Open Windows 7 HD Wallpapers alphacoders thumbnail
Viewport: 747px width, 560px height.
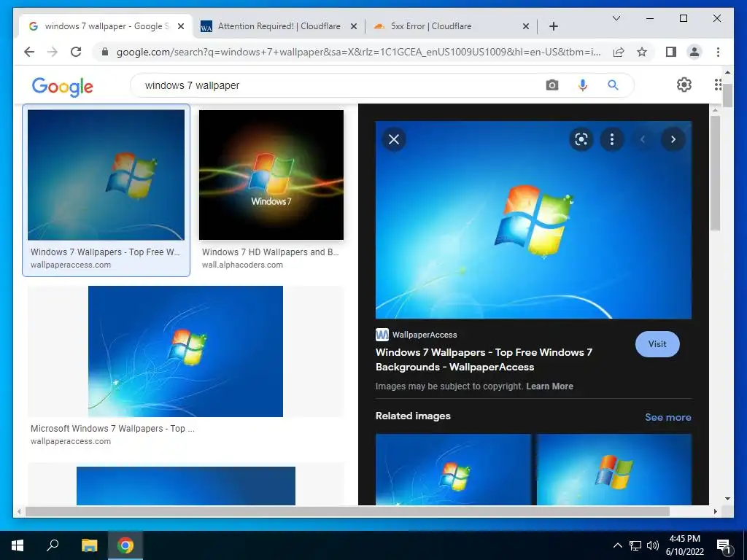tap(271, 175)
